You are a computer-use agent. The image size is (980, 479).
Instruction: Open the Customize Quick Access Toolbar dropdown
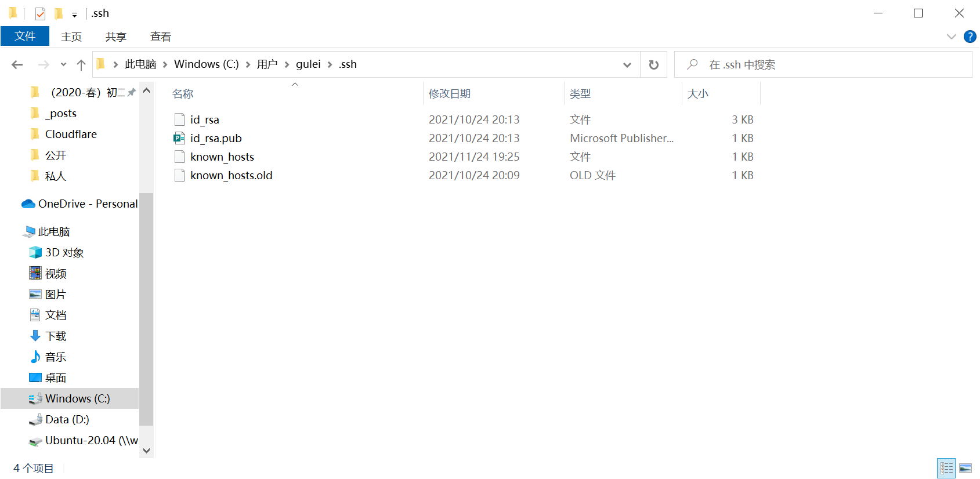[74, 14]
